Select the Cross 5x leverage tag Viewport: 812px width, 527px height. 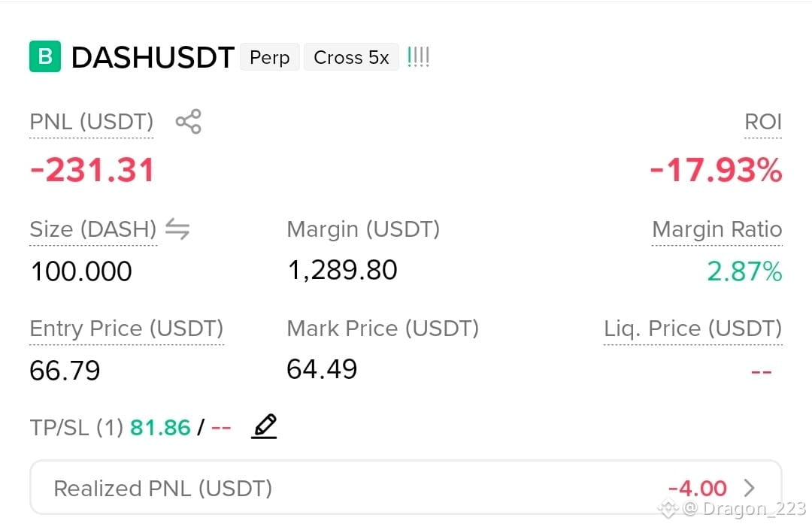point(351,57)
